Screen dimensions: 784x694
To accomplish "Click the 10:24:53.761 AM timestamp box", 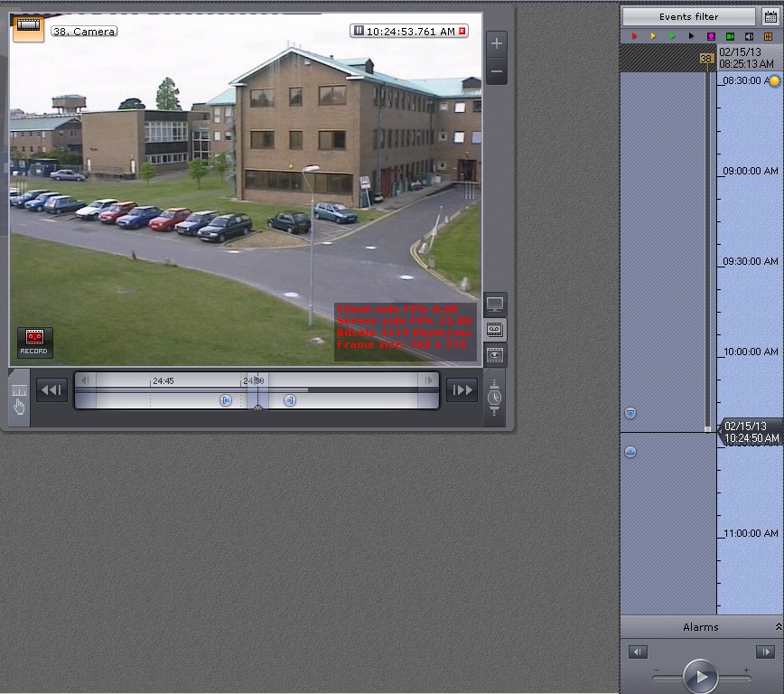I will (x=409, y=32).
